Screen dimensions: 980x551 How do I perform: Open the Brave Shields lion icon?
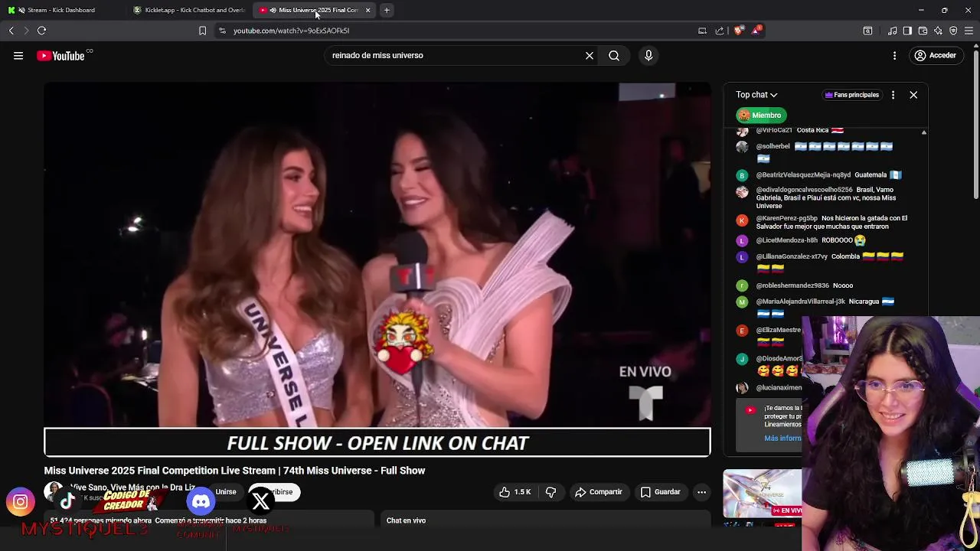[738, 31]
